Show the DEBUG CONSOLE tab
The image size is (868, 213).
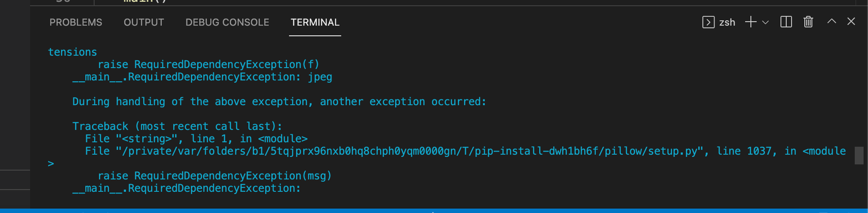pyautogui.click(x=227, y=22)
